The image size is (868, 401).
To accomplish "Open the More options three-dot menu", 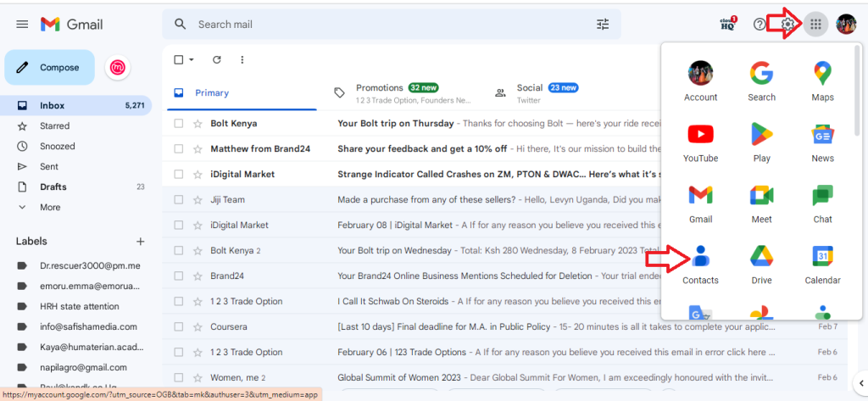I will pyautogui.click(x=242, y=60).
